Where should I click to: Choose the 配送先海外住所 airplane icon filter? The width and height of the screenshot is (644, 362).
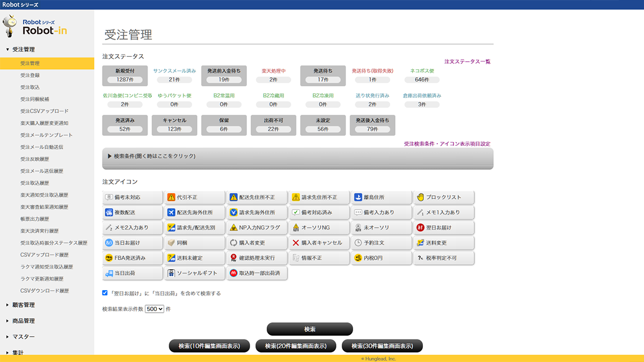194,212
